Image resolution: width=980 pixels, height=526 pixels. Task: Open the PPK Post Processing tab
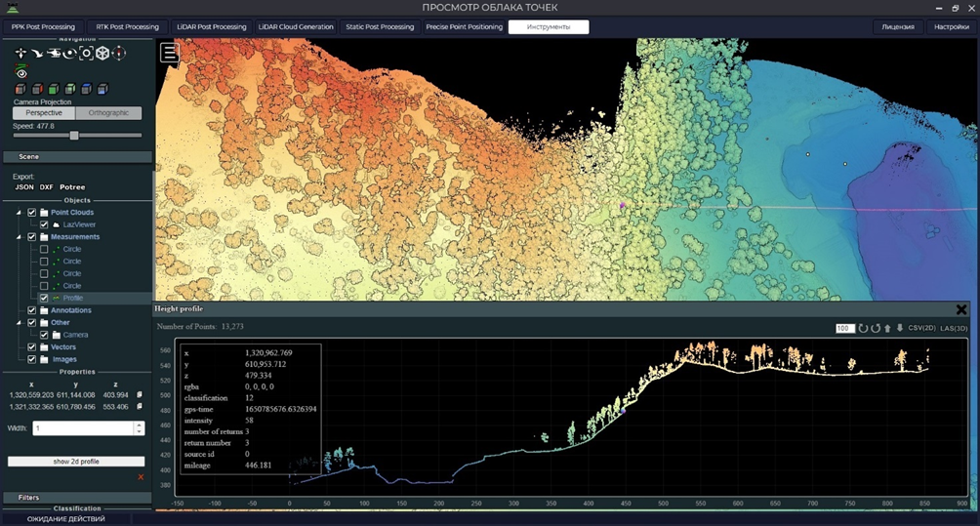click(43, 27)
